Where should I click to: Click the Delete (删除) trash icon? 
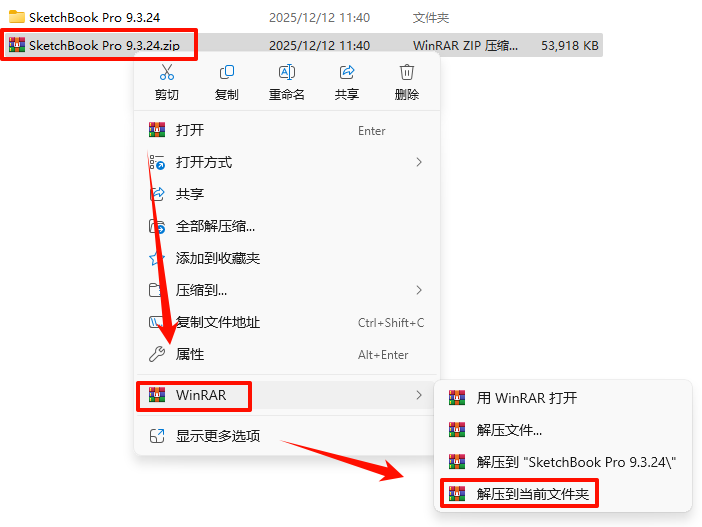(407, 72)
